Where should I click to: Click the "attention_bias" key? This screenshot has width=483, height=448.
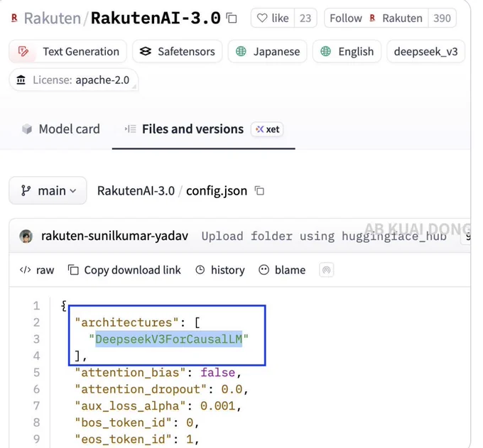(x=130, y=373)
